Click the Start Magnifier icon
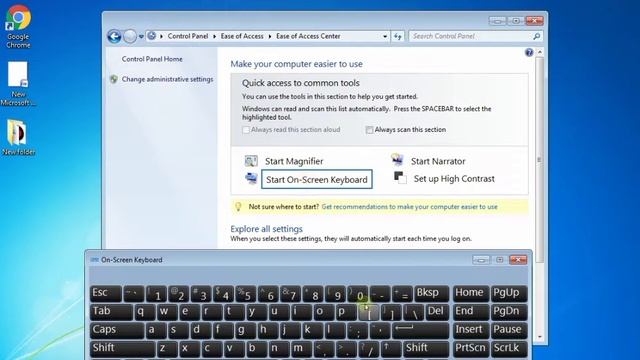Image resolution: width=640 pixels, height=360 pixels. (251, 161)
